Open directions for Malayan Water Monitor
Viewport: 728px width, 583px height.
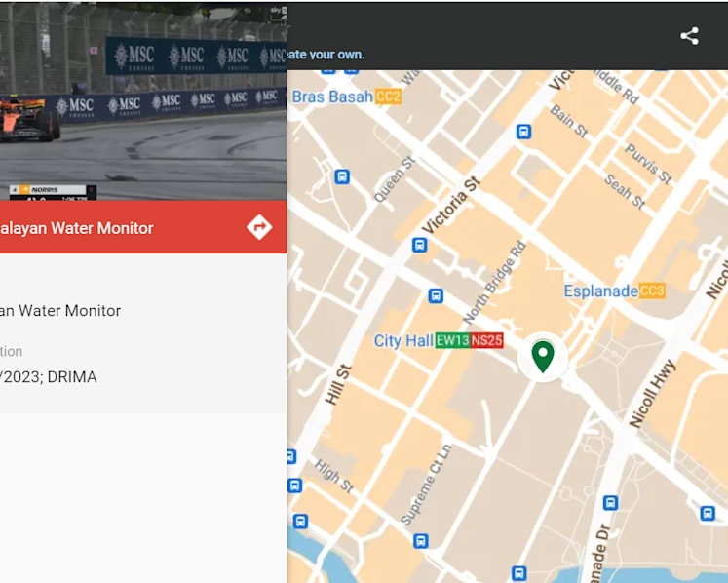(x=259, y=227)
